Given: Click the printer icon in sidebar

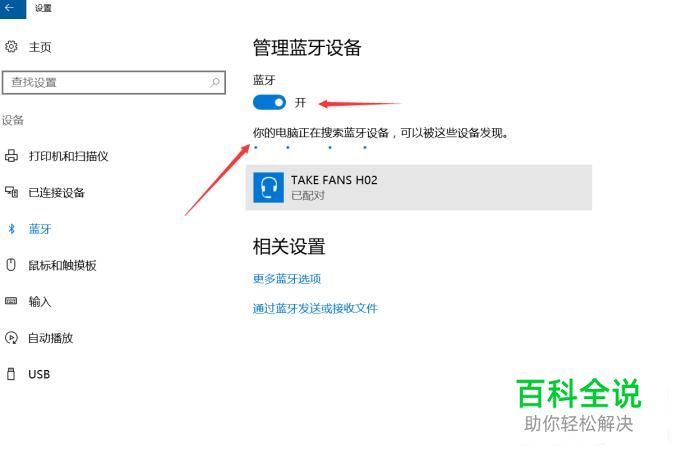Looking at the screenshot, I should pos(11,156).
